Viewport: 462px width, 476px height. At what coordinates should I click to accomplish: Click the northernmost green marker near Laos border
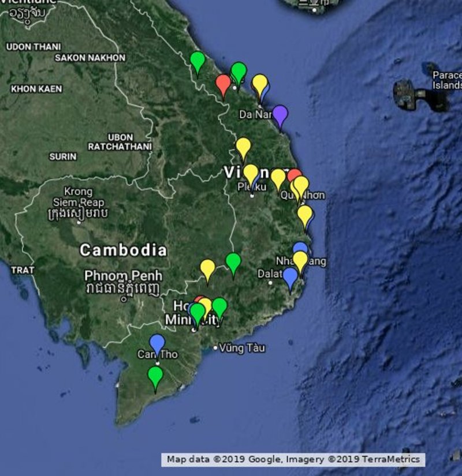tap(198, 61)
